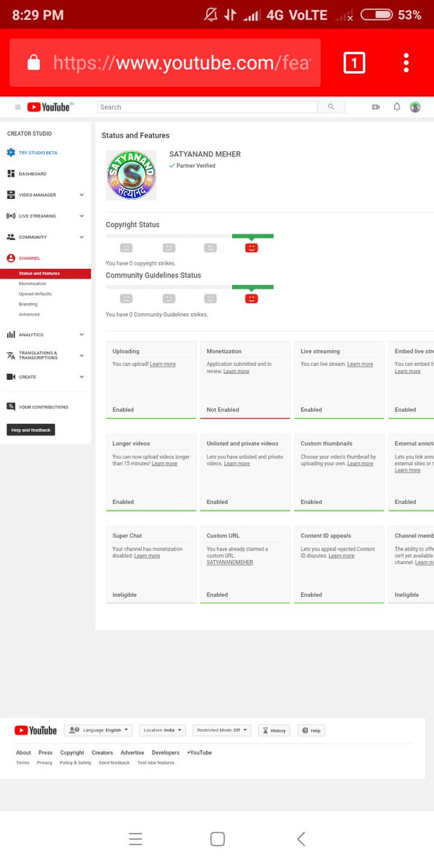Click the Video Manager icon
The image size is (434, 868).
tap(11, 195)
